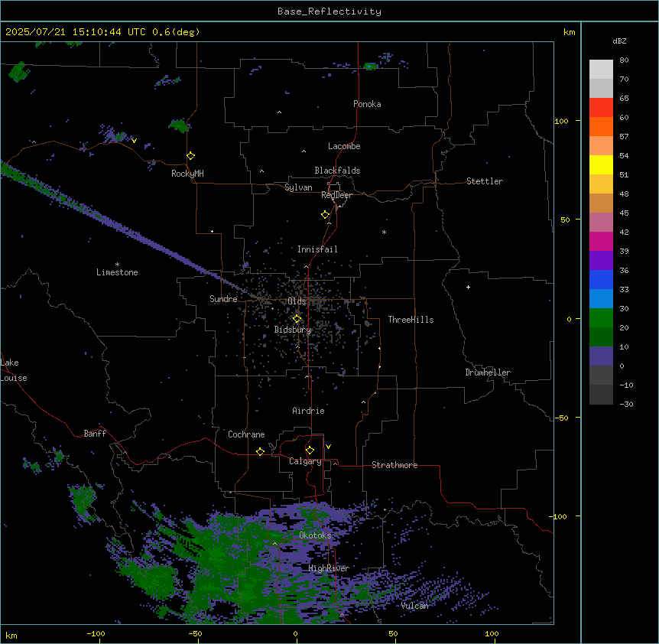Click the HighRiver label
This screenshot has height=644, width=659.
pos(329,568)
